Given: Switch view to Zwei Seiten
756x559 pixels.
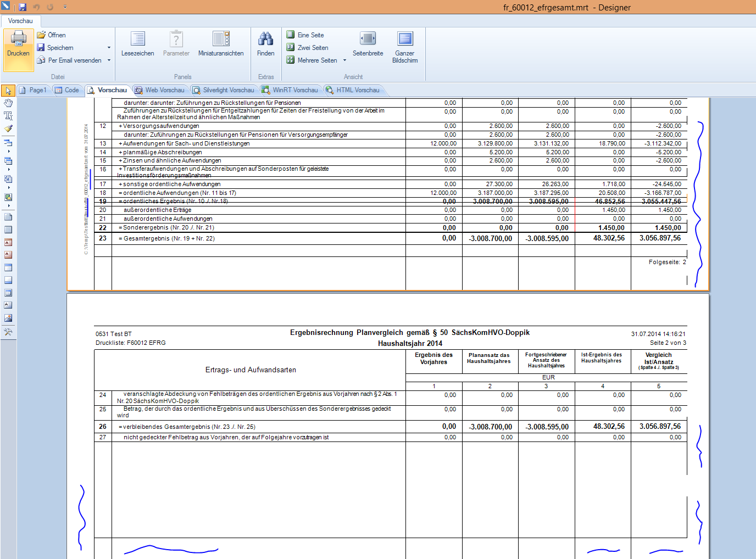Looking at the screenshot, I should click(x=308, y=48).
